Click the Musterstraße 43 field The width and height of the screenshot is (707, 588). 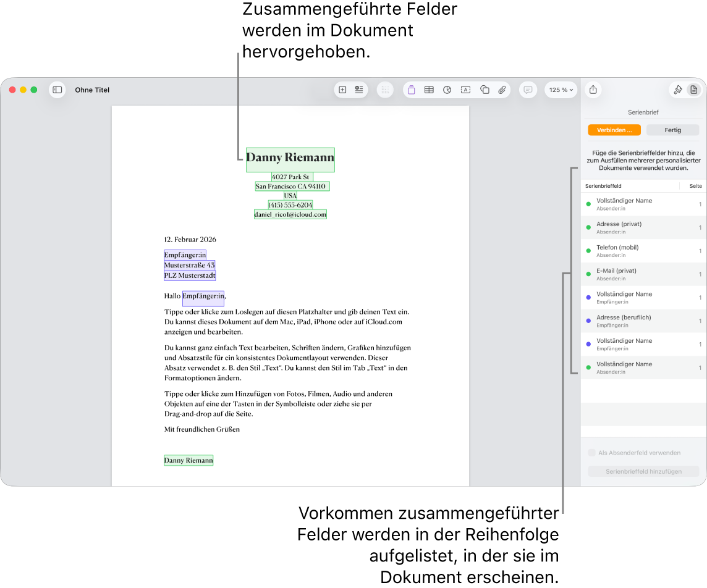189,265
